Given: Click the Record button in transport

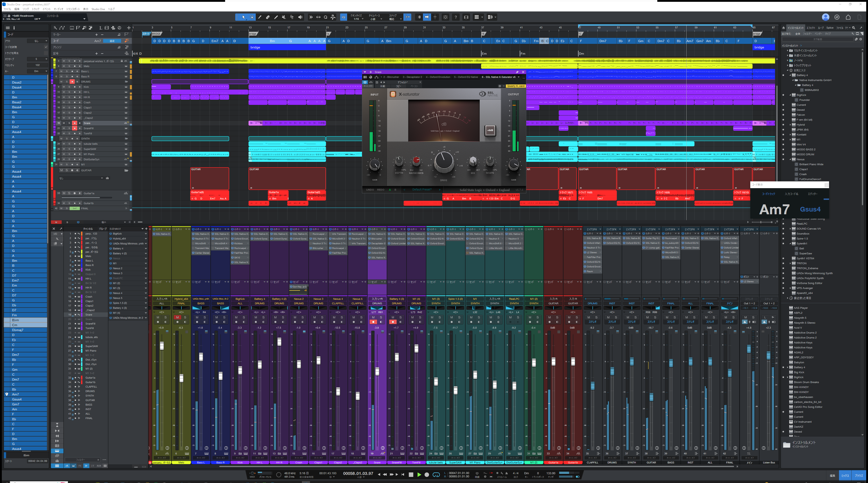Looking at the screenshot, I should (x=427, y=475).
